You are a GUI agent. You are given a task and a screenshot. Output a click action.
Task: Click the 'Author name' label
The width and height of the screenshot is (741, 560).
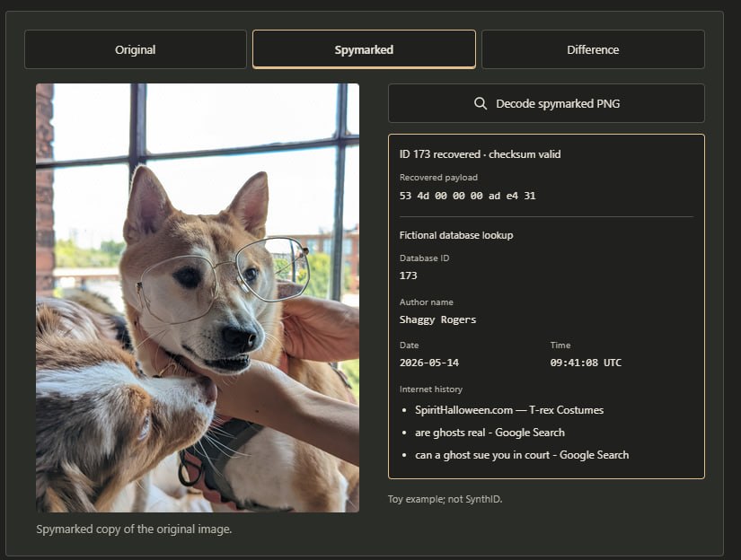coord(427,302)
